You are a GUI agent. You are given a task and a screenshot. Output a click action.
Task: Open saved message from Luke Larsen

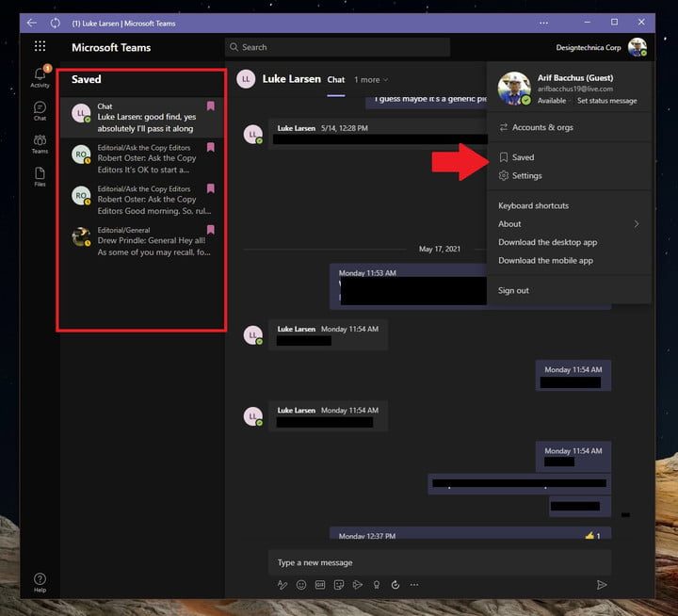tap(141, 117)
